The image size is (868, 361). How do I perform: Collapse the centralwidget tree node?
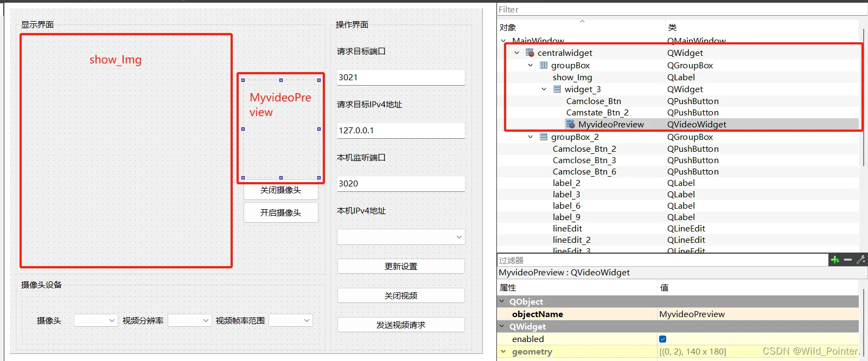coord(517,53)
